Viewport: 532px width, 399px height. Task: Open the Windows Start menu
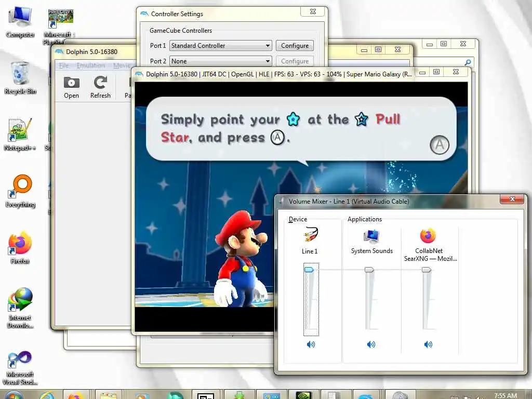pos(14,395)
